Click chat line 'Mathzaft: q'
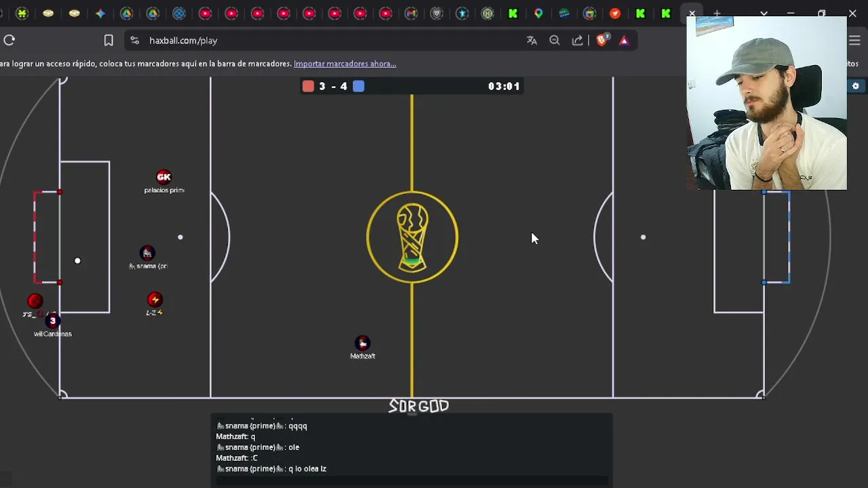 [235, 436]
